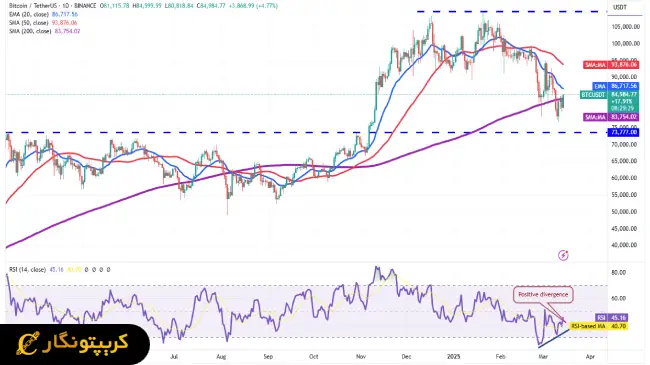Click the Nov marker on the time axis
The height and width of the screenshot is (365, 650).
pos(361,357)
